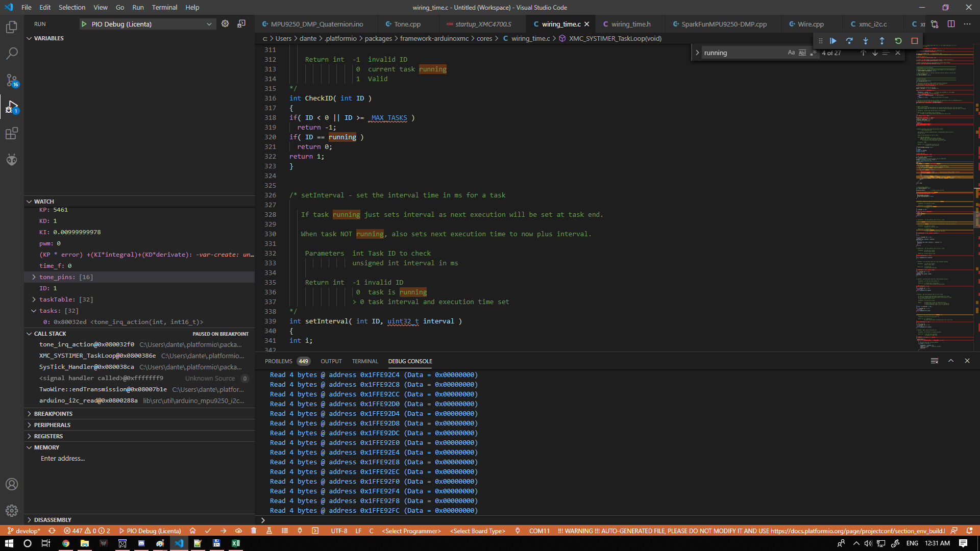
Task: Open the TERMINAL panel tab
Action: click(364, 361)
